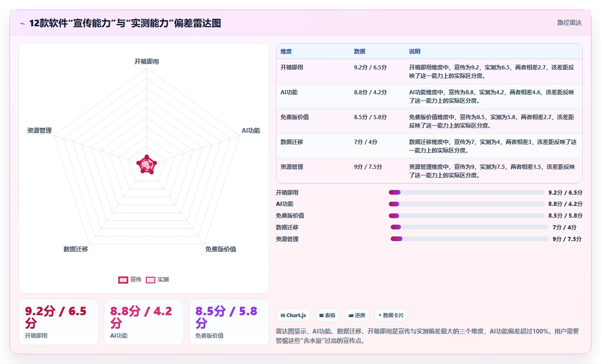Click 数据迁移 label in progress list
This screenshot has height=364, width=601.
click(287, 227)
